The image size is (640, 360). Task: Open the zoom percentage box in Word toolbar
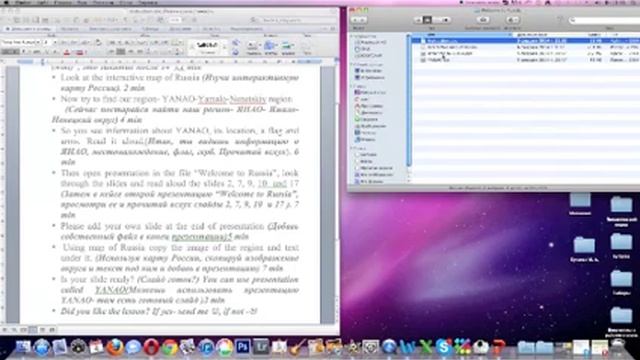click(176, 20)
